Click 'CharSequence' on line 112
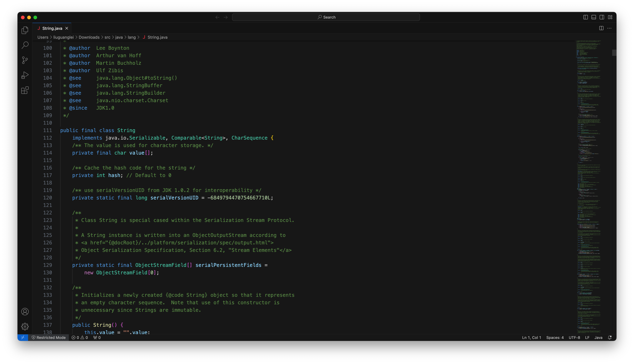This screenshot has height=364, width=634. click(249, 138)
